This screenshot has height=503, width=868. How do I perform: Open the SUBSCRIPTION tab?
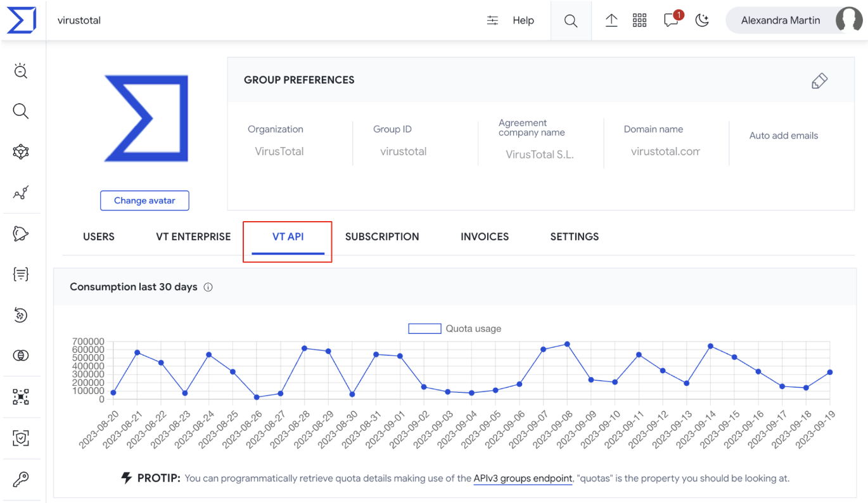[382, 236]
